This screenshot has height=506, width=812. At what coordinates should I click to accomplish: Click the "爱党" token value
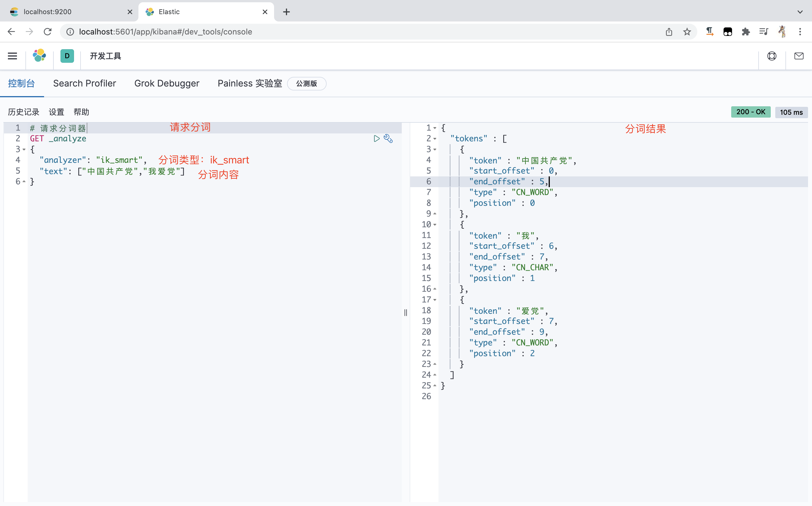point(530,311)
